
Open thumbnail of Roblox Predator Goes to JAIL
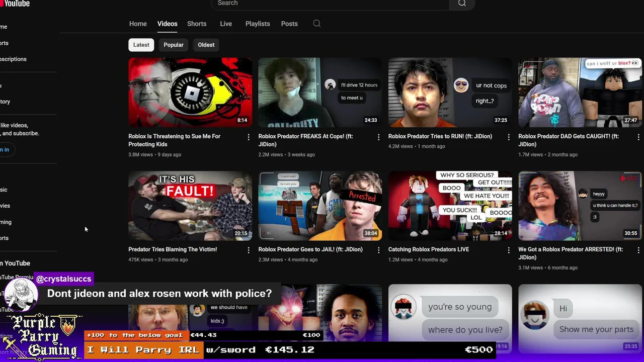pyautogui.click(x=320, y=206)
